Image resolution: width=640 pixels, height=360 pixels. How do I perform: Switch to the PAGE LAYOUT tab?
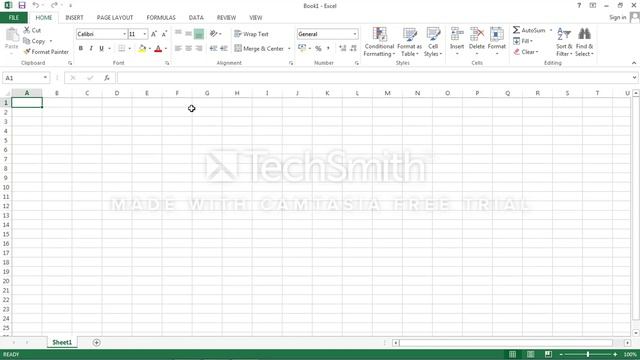point(115,18)
